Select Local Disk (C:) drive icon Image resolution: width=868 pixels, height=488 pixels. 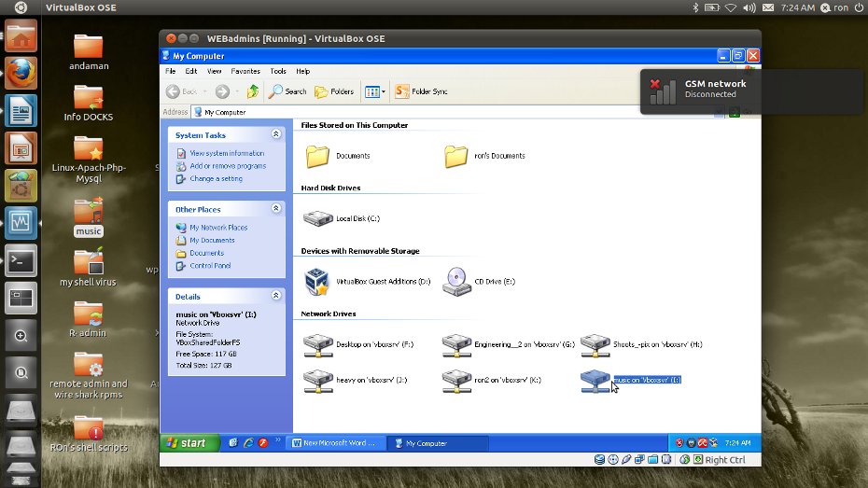click(318, 218)
